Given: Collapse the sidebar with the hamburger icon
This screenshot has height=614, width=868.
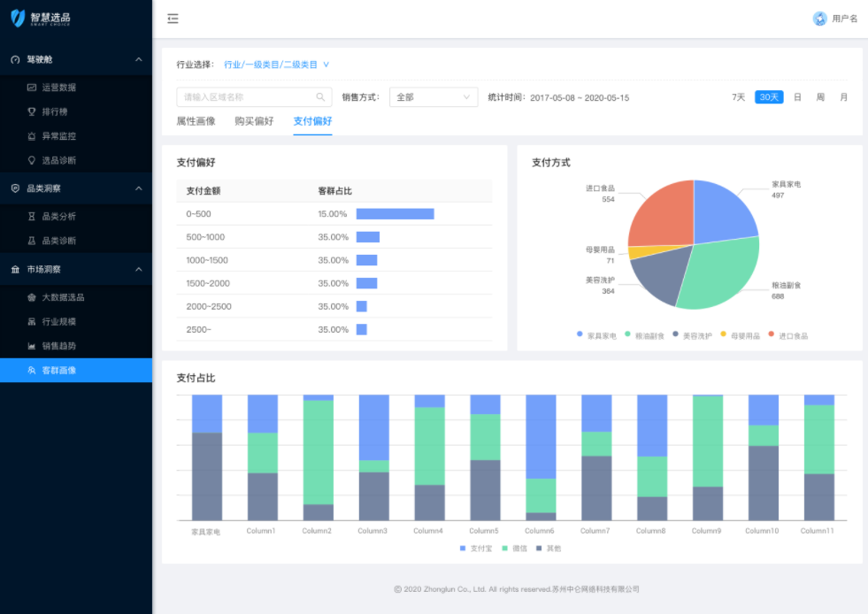Looking at the screenshot, I should (173, 19).
